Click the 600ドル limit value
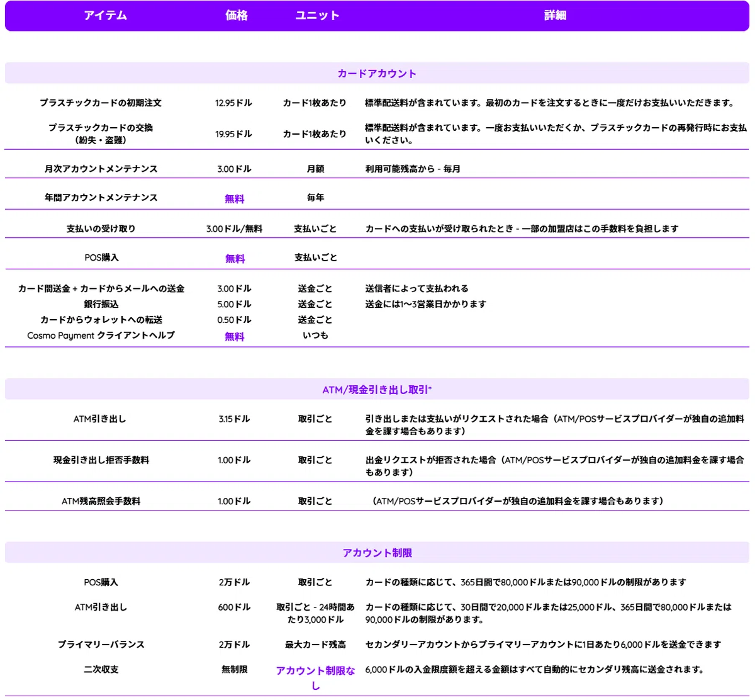 point(234,607)
